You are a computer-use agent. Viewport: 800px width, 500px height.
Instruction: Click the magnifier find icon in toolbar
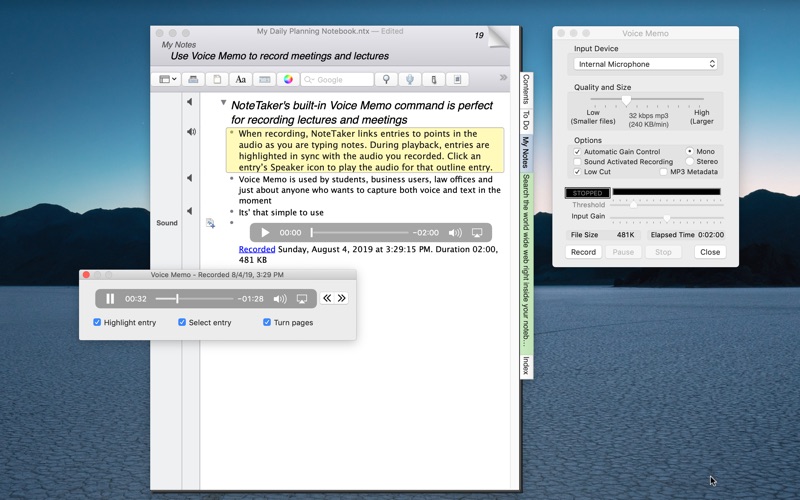[386, 79]
